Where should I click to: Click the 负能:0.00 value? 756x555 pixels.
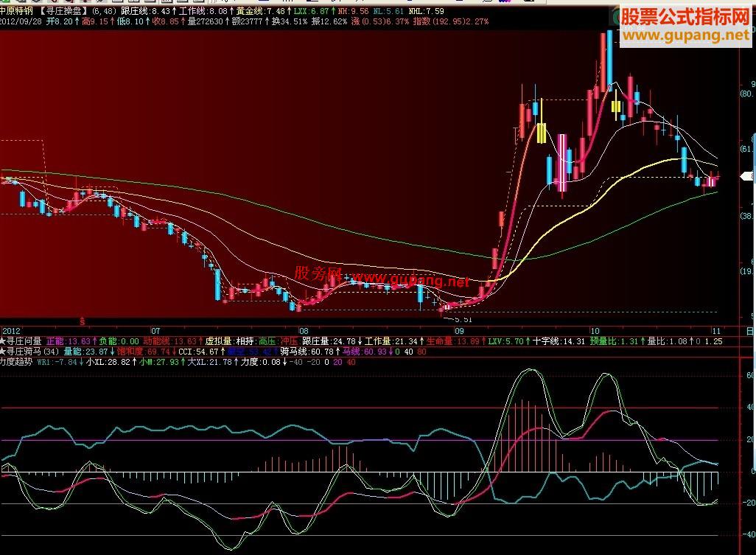click(119, 341)
